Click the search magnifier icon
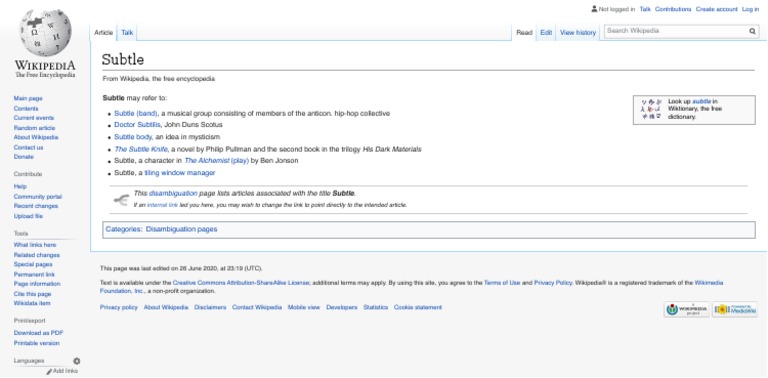This screenshot has width=768, height=378. tap(752, 31)
